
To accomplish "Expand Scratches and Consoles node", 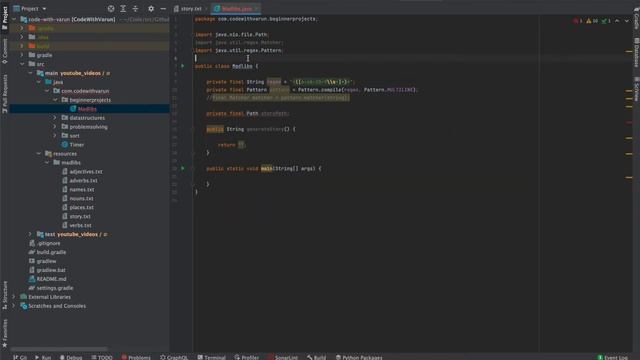I will 14,306.
